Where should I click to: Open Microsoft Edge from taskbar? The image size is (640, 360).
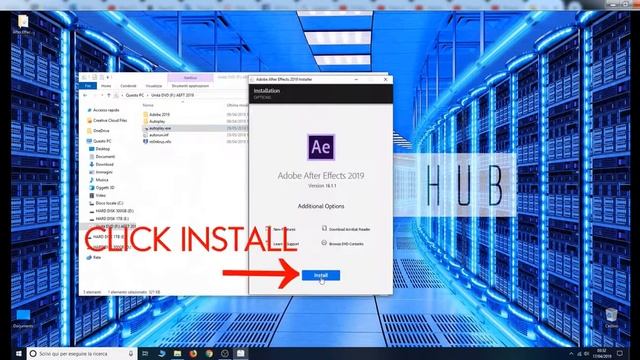pyautogui.click(x=162, y=353)
